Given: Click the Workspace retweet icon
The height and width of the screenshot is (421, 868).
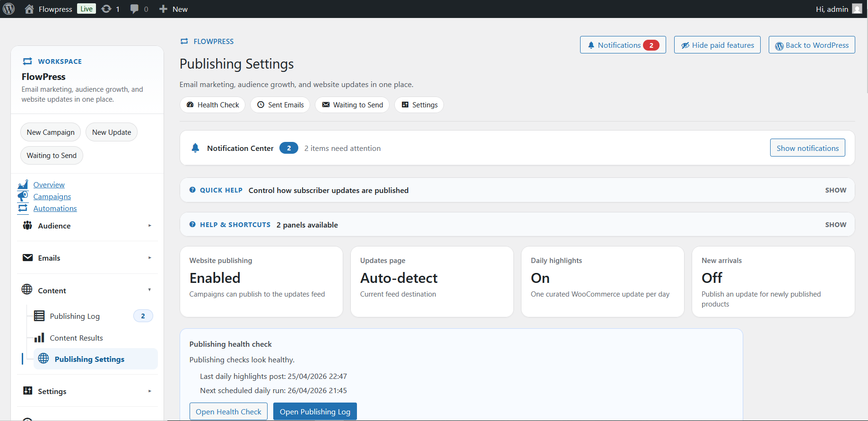Looking at the screenshot, I should coord(27,61).
